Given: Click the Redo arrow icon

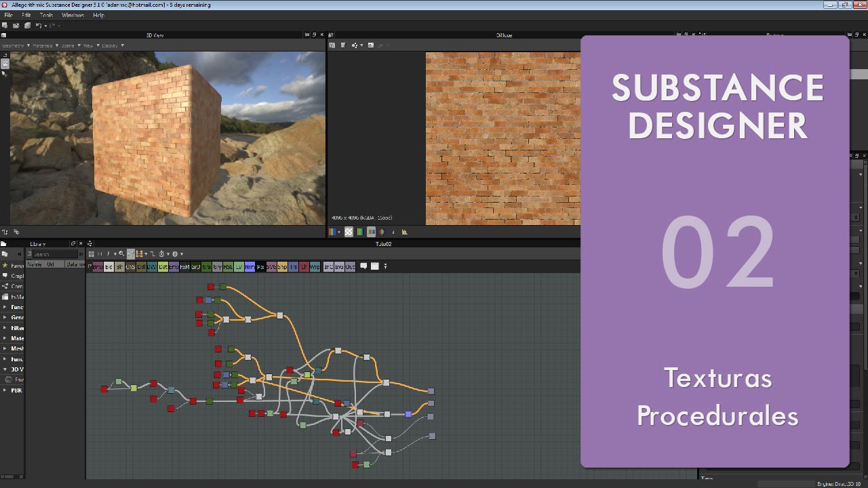Looking at the screenshot, I should click(52, 26).
